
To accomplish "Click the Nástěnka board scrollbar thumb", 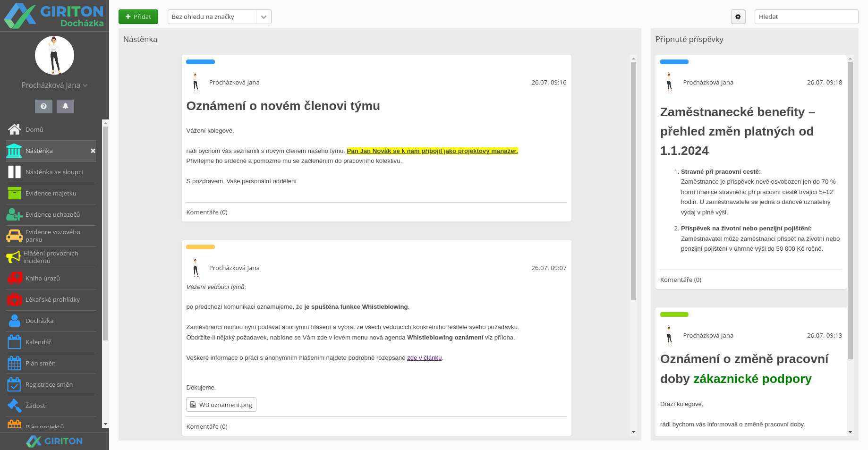I will point(633,181).
